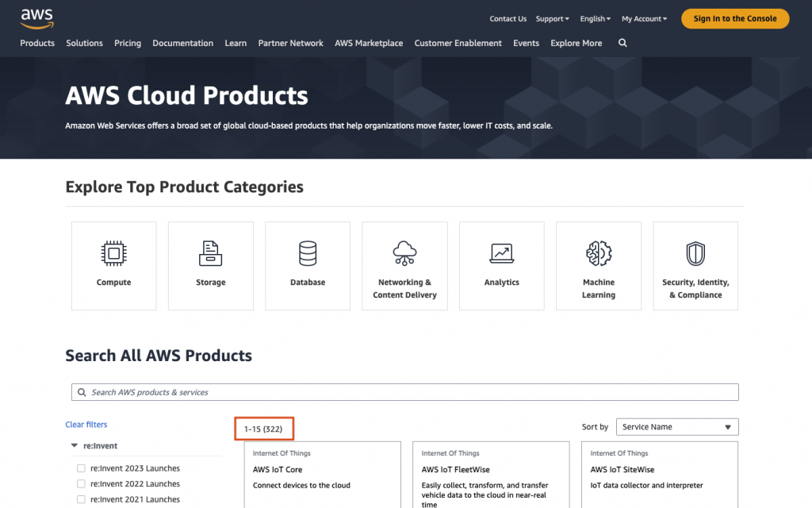Click the Security, Identity, & Compliance label

(695, 289)
